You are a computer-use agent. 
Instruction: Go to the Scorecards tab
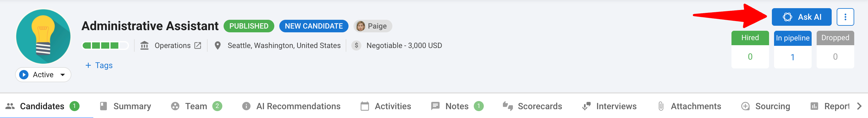[x=532, y=106]
